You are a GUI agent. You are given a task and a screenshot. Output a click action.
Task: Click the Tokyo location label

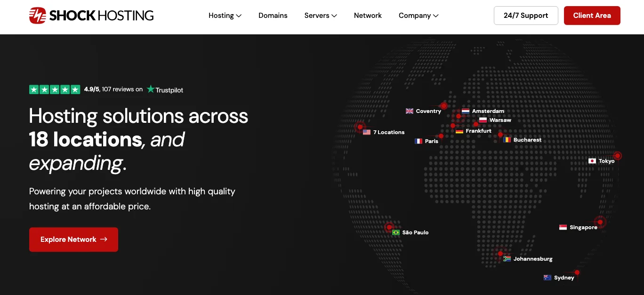coord(607,161)
